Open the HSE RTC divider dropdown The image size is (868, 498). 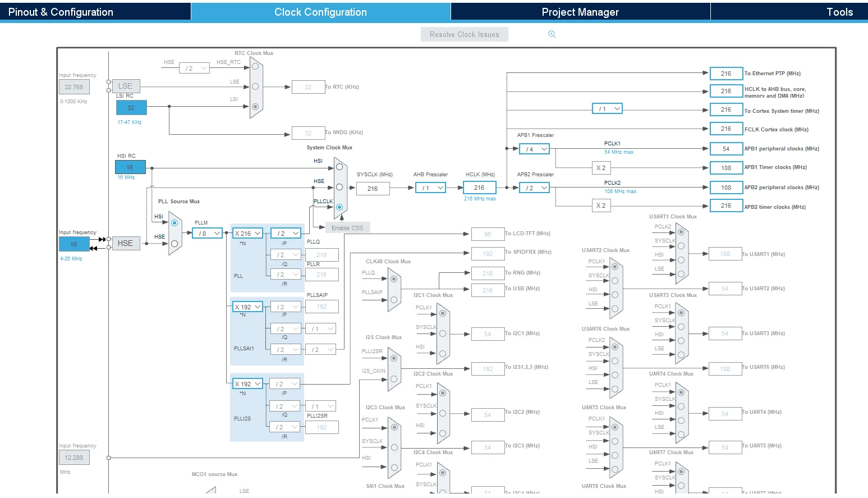[x=194, y=68]
